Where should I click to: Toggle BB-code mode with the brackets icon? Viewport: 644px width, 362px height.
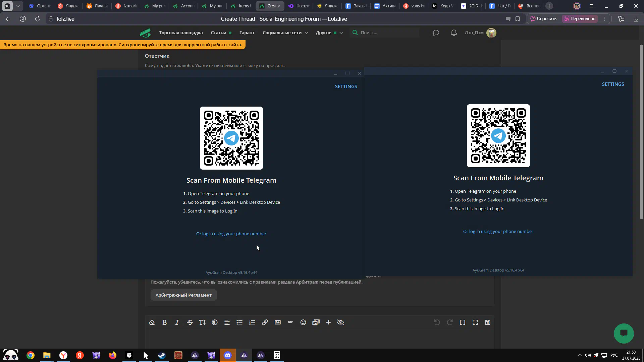[x=463, y=322]
